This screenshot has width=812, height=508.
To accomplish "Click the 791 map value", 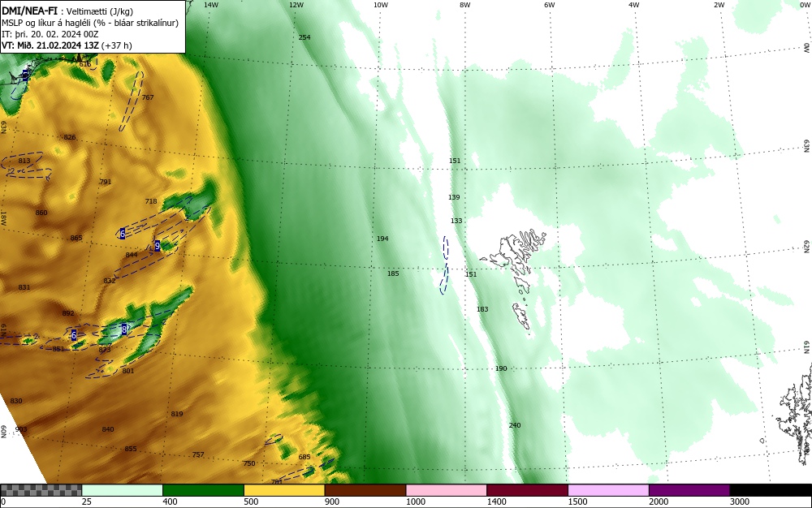I will click(105, 182).
